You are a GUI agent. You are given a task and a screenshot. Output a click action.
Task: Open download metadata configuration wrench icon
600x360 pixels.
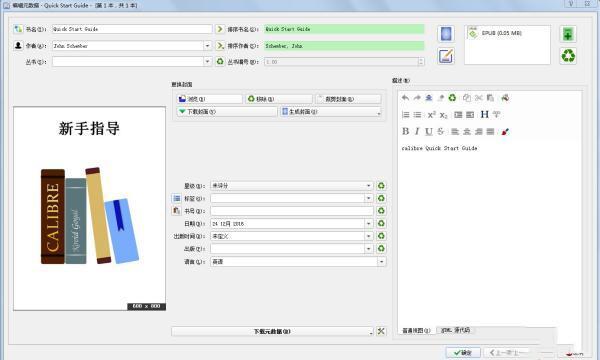tap(381, 331)
